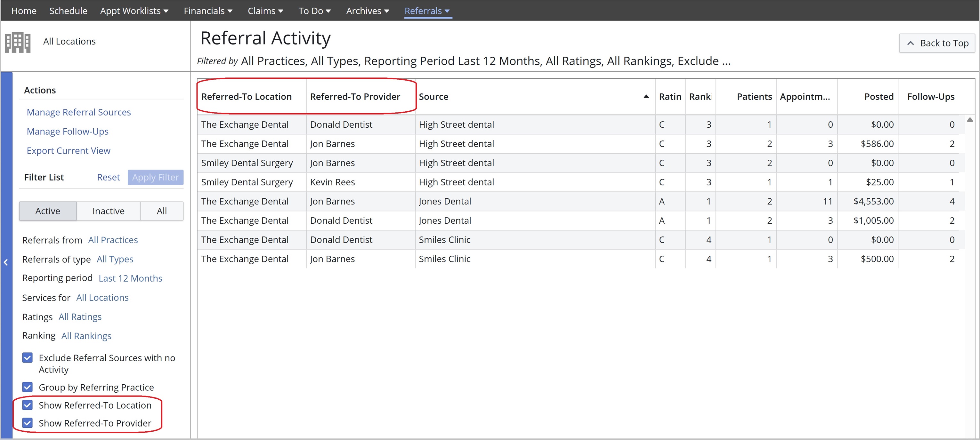Disable Show Referred-To Provider checkbox
Viewport: 980px width, 440px height.
[28, 423]
